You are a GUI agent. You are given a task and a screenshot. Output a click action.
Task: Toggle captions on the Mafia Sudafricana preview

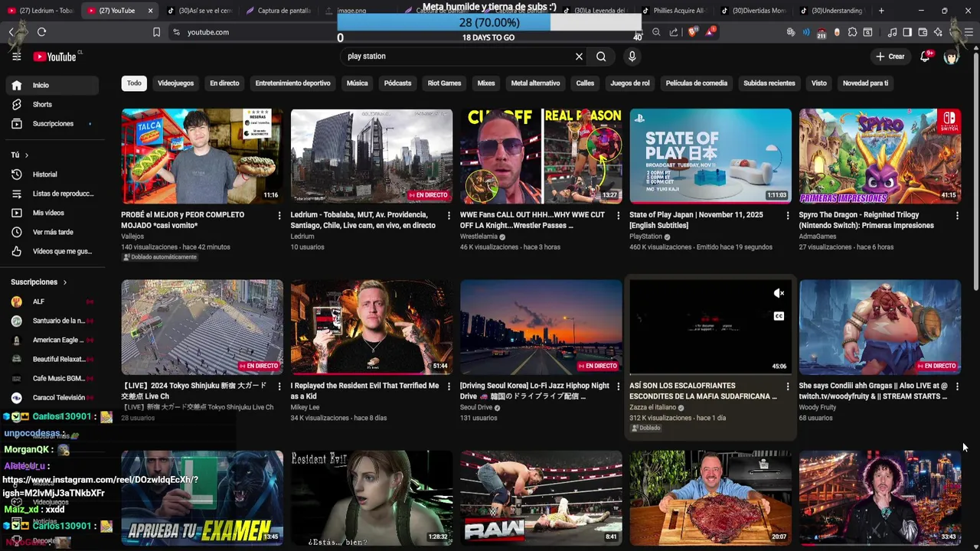pyautogui.click(x=779, y=316)
